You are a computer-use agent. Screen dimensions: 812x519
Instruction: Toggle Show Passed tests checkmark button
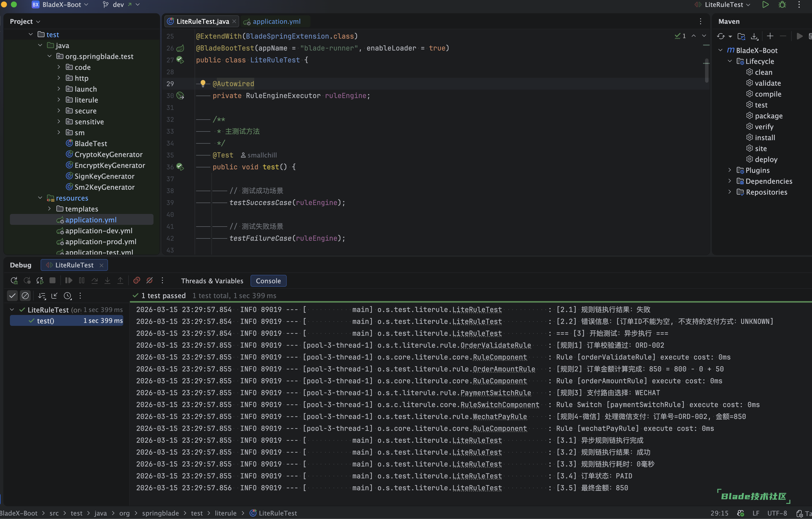[x=12, y=296]
